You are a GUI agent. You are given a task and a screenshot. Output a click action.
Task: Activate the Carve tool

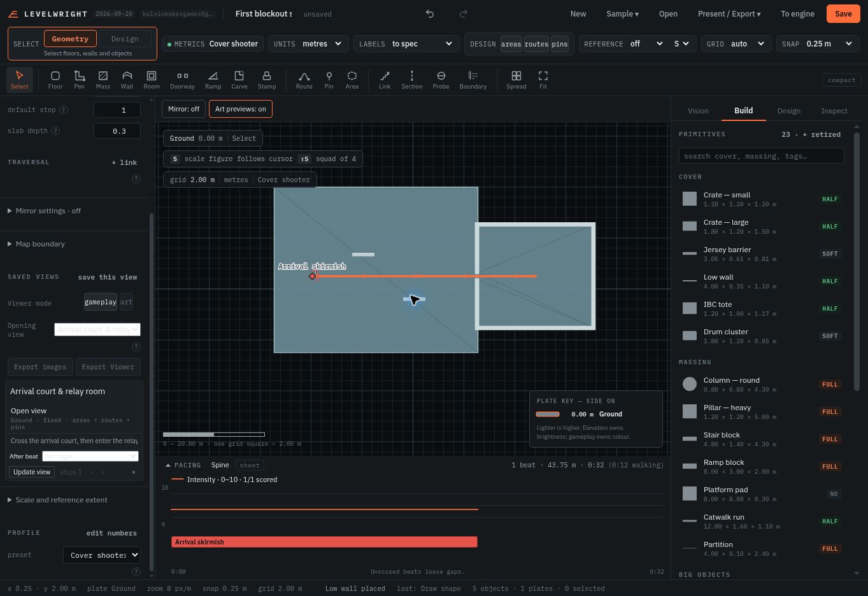pyautogui.click(x=239, y=80)
